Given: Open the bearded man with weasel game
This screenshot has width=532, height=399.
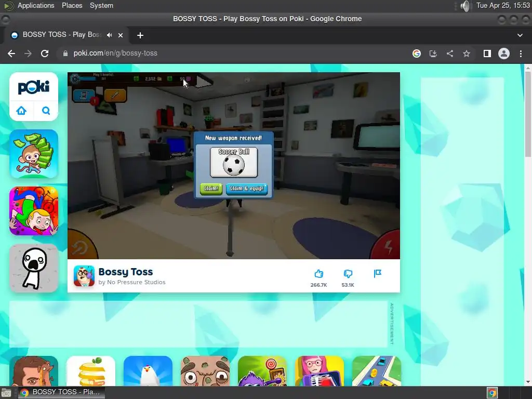Looking at the screenshot, I should click(34, 371).
